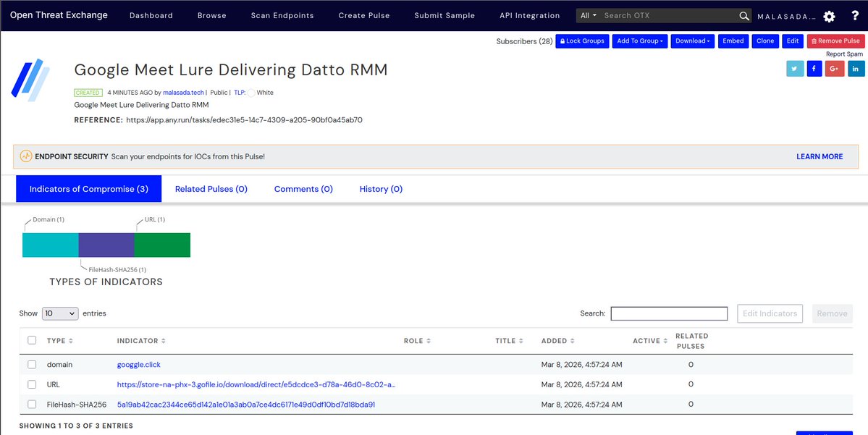Switch to Related Pulses (0) tab

211,189
